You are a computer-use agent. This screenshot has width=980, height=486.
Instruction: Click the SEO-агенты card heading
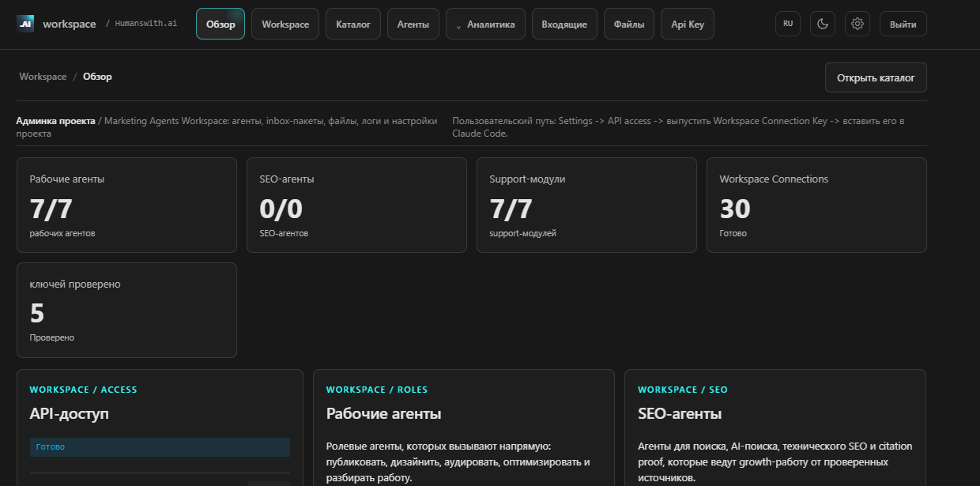point(680,414)
